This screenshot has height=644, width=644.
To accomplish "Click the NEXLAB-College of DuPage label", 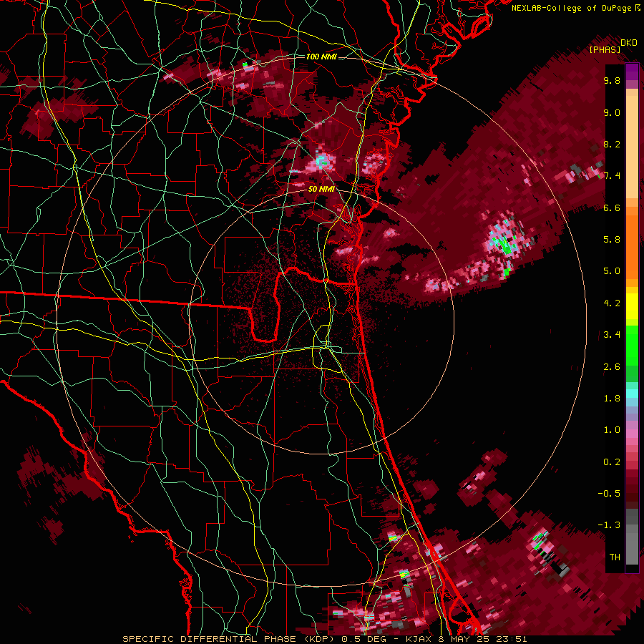I will coord(571,8).
